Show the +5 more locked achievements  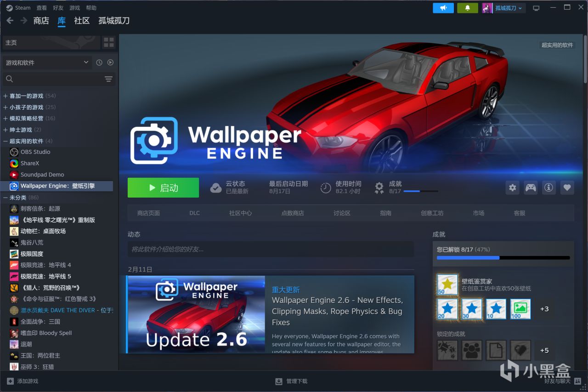pyautogui.click(x=544, y=350)
